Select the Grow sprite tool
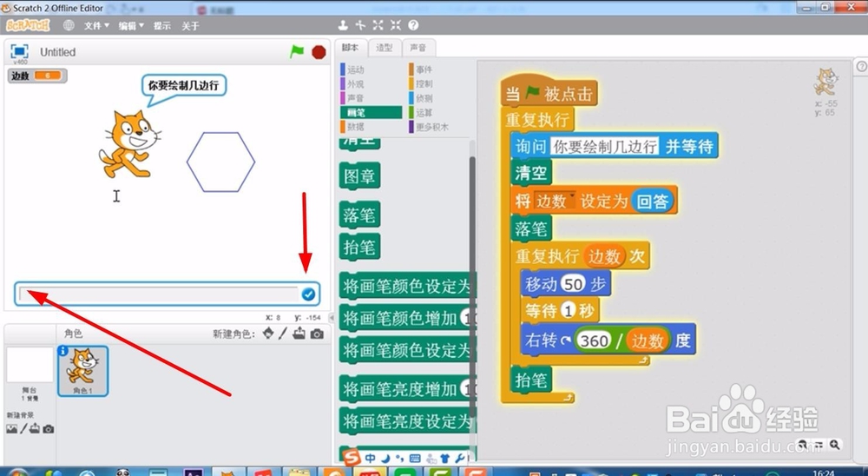The height and width of the screenshot is (476, 868). click(378, 25)
